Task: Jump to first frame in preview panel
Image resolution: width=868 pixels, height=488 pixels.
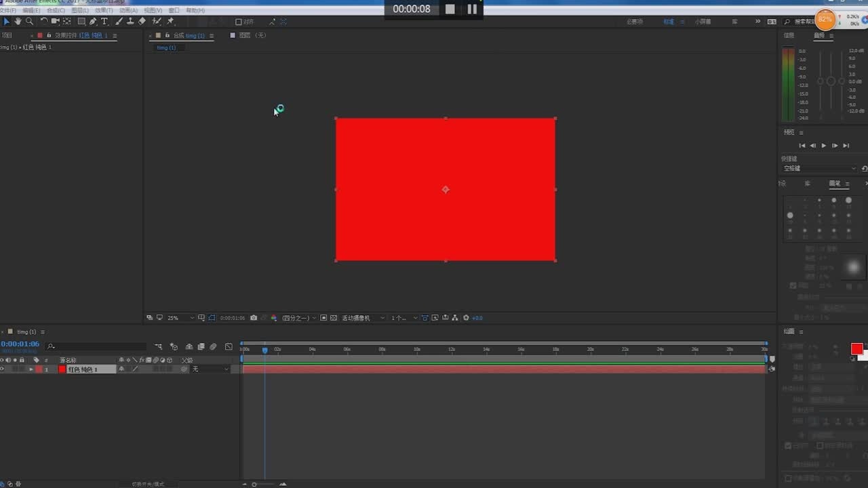Action: (802, 146)
